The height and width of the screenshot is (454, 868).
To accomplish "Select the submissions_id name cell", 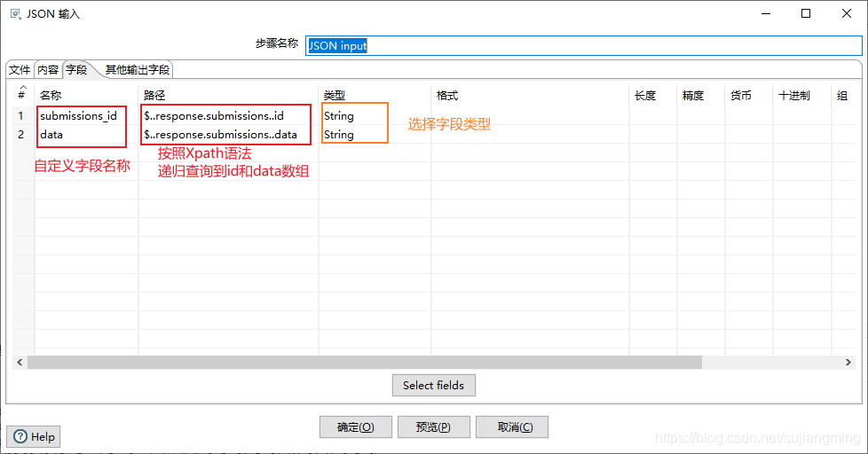I will [86, 115].
